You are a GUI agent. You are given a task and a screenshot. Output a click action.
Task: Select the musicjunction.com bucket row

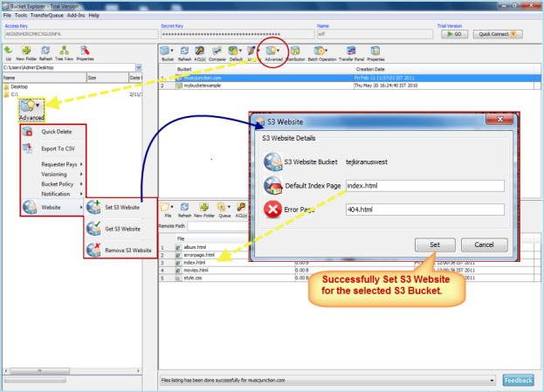(349, 78)
